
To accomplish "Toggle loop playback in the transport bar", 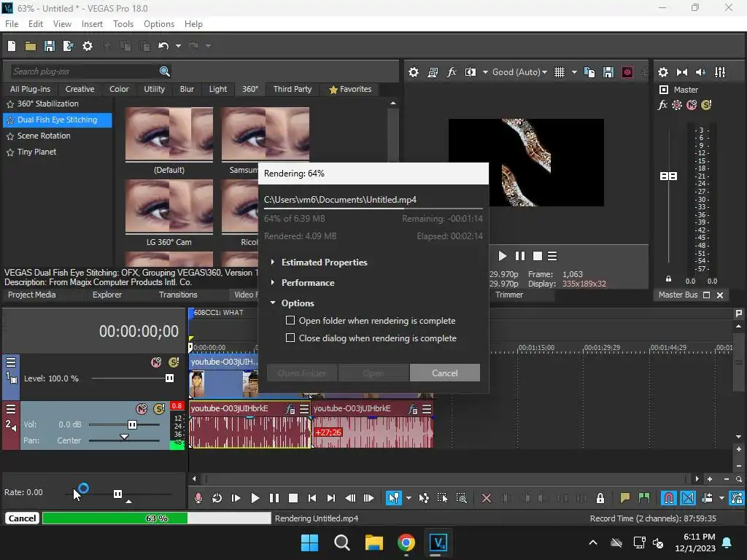I will click(217, 498).
